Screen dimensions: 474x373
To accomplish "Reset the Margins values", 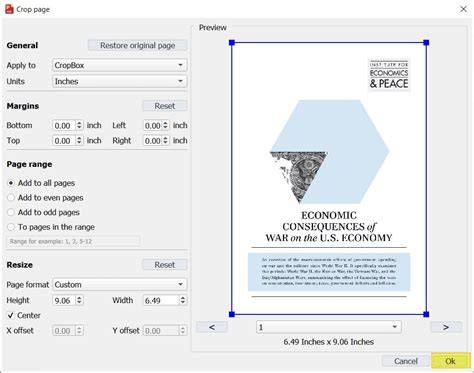I will click(165, 106).
